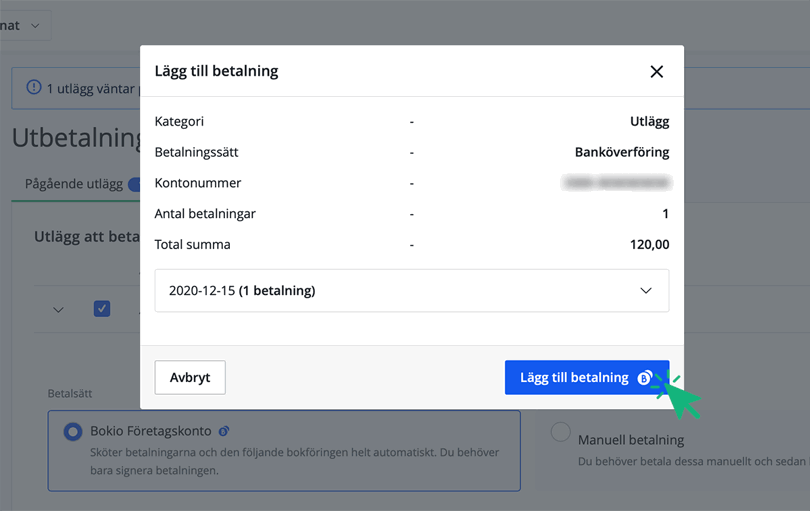Choose the Manuell betalning radio button
The image size is (810, 511).
561,432
